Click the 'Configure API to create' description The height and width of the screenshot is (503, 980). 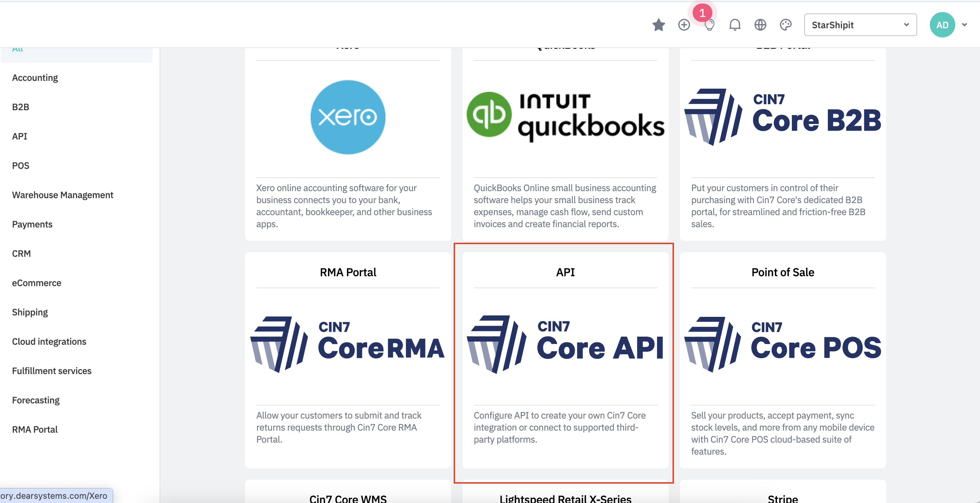(560, 427)
